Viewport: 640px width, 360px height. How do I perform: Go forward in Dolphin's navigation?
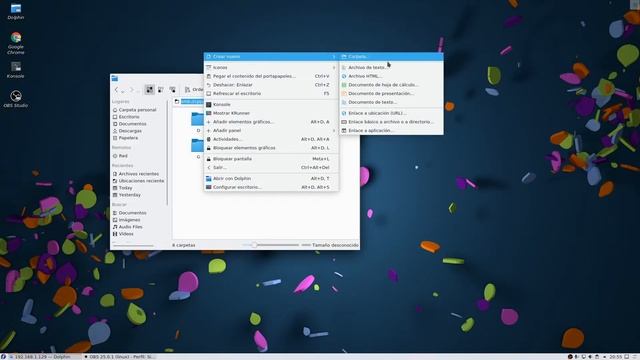[x=131, y=89]
